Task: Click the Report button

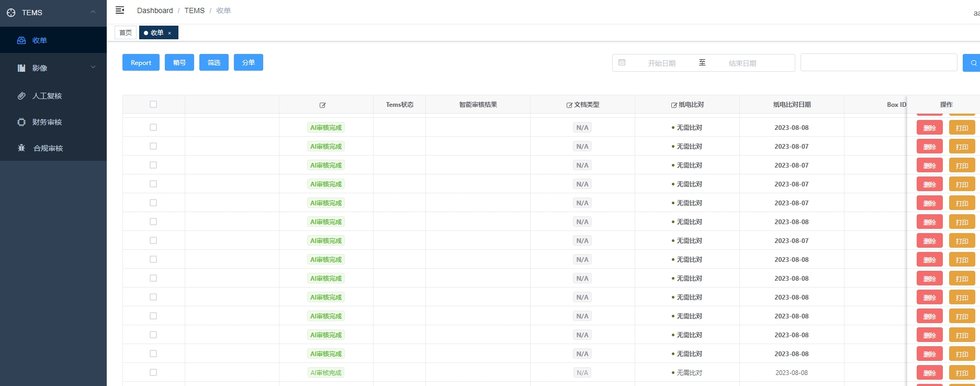Action: (141, 62)
